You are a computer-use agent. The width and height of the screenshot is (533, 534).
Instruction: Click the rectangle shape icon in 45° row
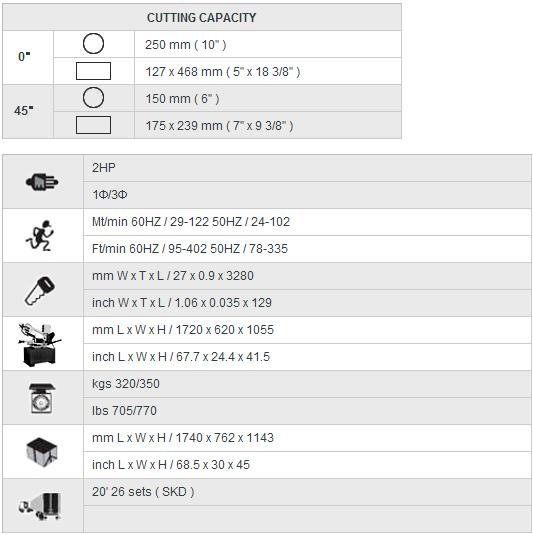pos(93,125)
